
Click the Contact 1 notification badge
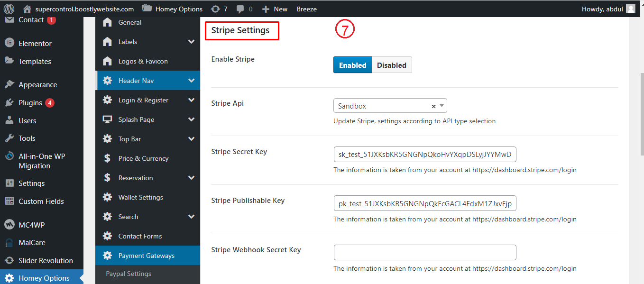51,20
